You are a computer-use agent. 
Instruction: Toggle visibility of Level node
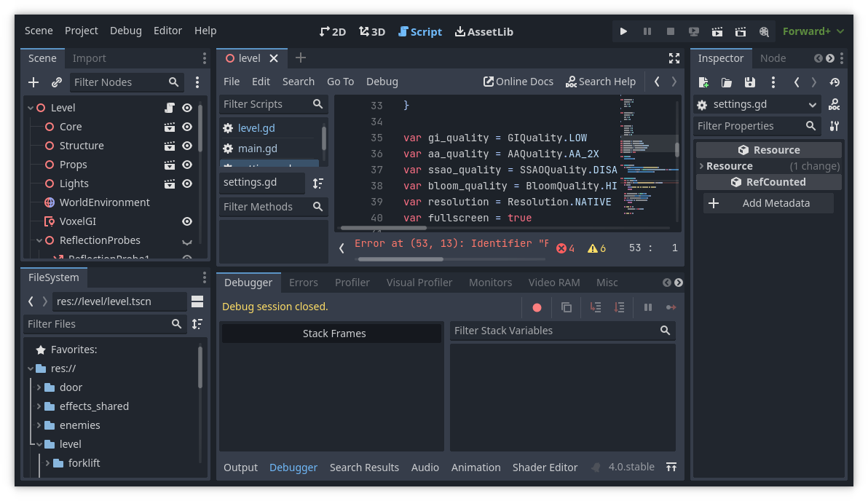click(187, 108)
